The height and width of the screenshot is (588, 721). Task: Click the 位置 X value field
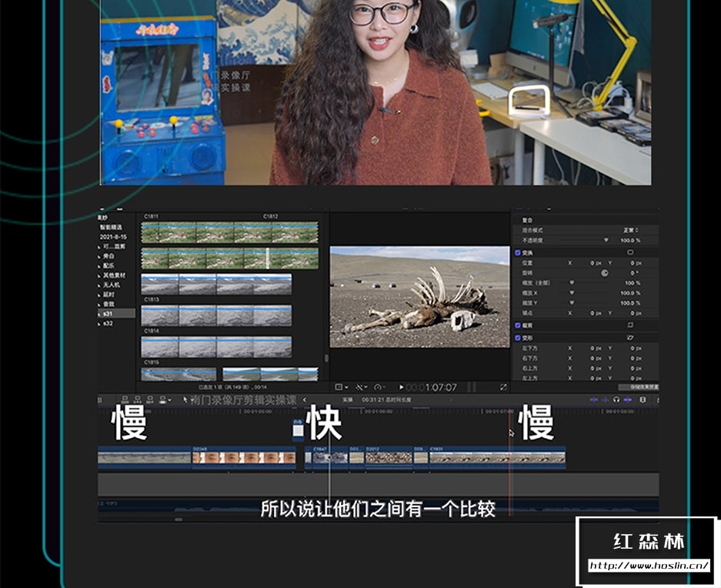pos(596,262)
